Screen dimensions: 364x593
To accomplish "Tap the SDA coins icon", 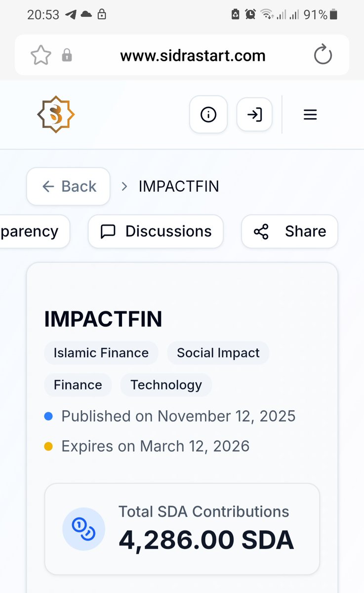I will pos(83,529).
